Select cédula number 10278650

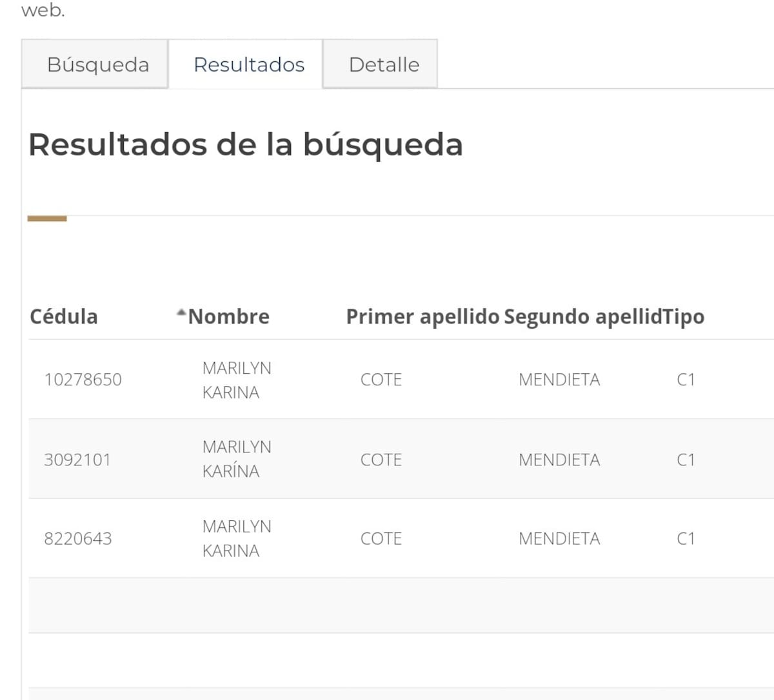click(83, 380)
